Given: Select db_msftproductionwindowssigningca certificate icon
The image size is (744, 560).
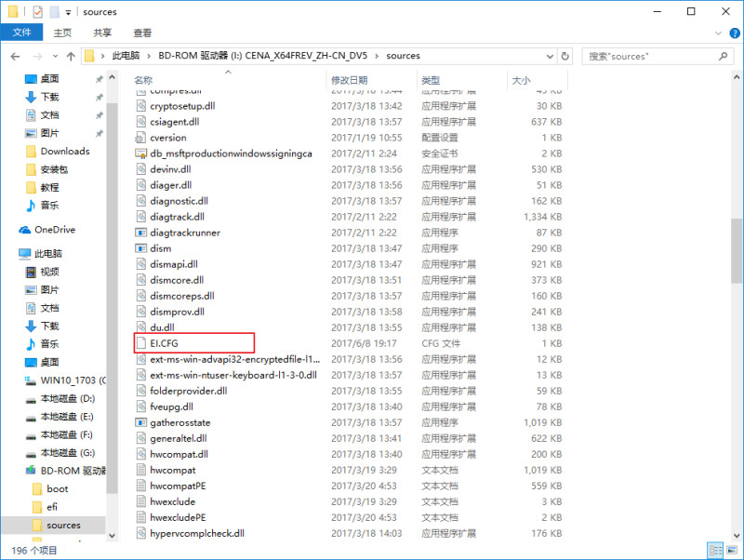Looking at the screenshot, I should point(141,153).
